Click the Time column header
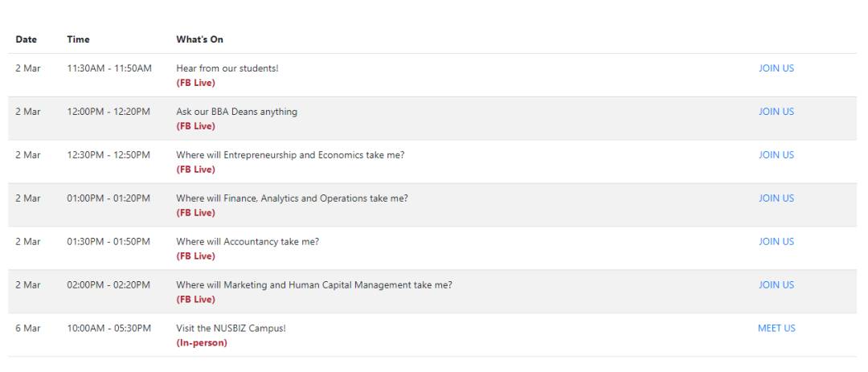This screenshot has width=868, height=372. 78,39
